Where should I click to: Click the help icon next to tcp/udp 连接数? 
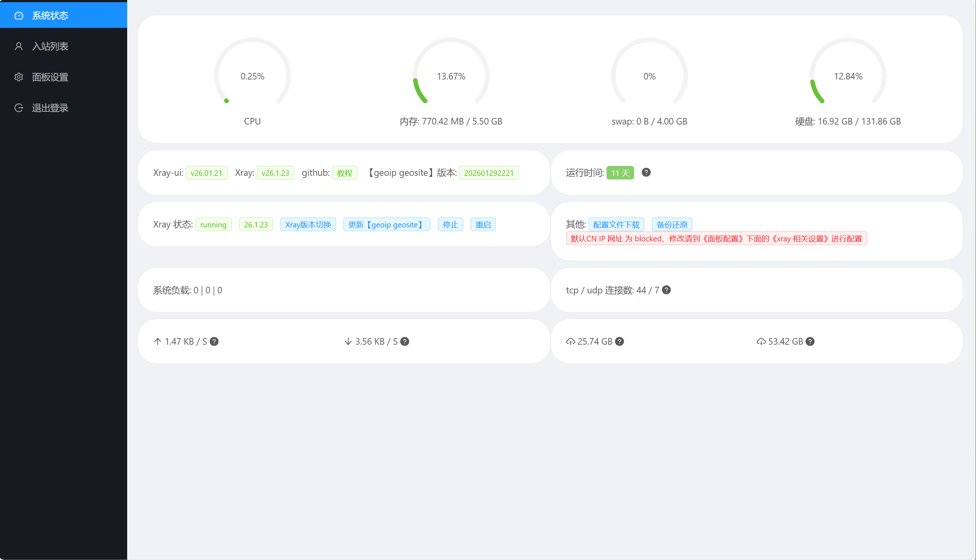[667, 290]
